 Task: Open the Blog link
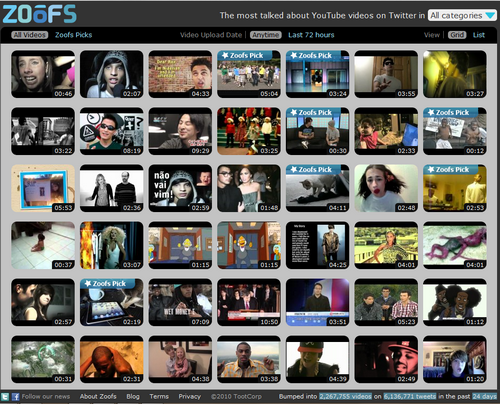coord(133,396)
